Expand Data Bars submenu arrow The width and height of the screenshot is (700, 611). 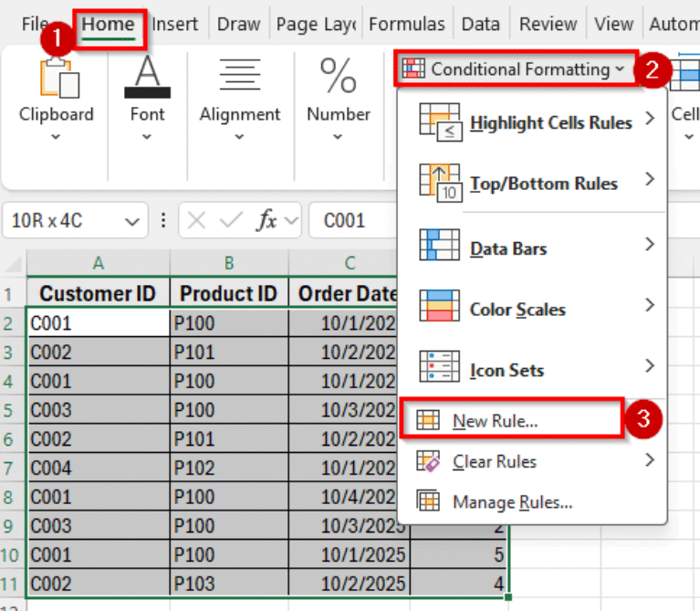tap(650, 245)
